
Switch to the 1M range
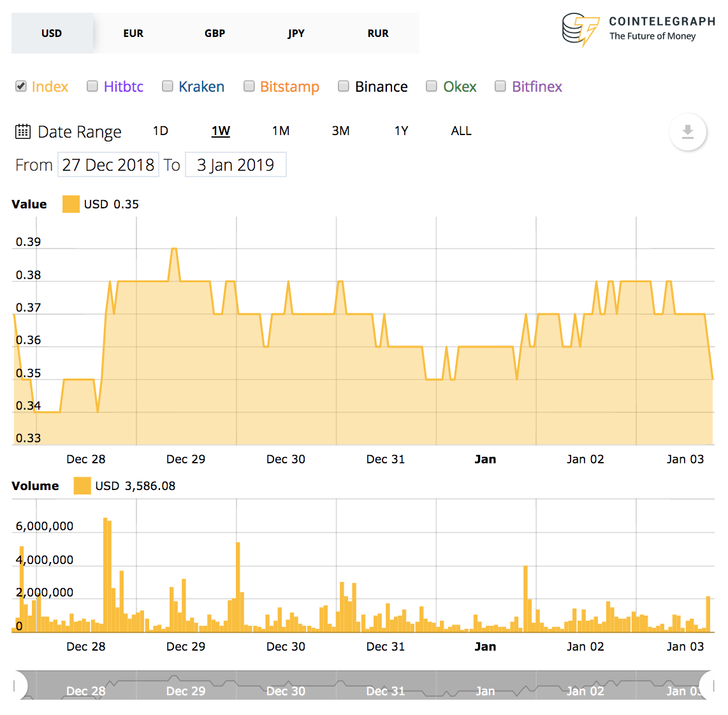click(280, 131)
